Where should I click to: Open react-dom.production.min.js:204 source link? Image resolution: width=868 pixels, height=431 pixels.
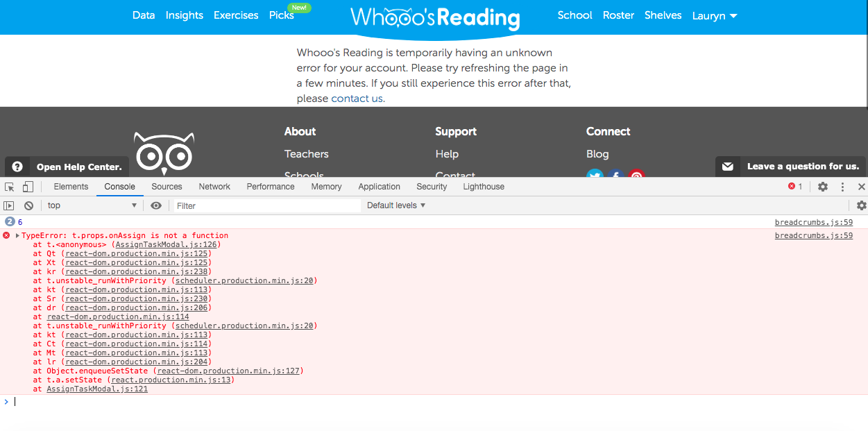(x=136, y=362)
